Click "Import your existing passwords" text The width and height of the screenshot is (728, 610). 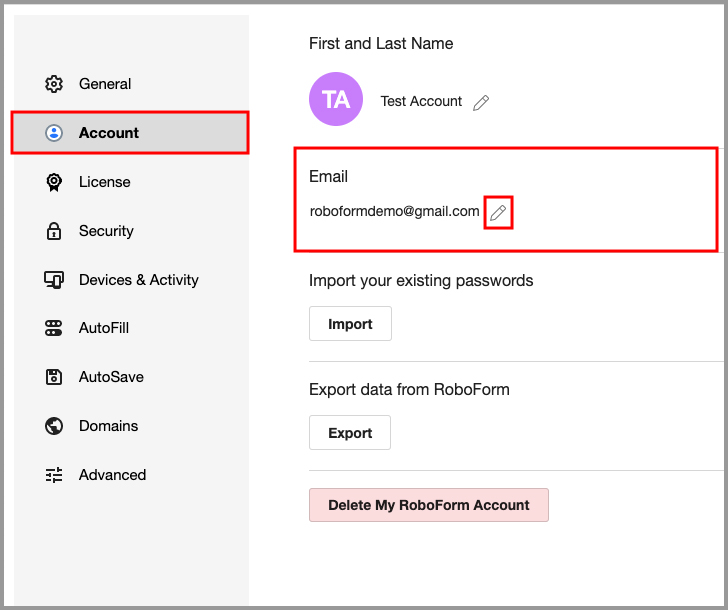click(421, 281)
